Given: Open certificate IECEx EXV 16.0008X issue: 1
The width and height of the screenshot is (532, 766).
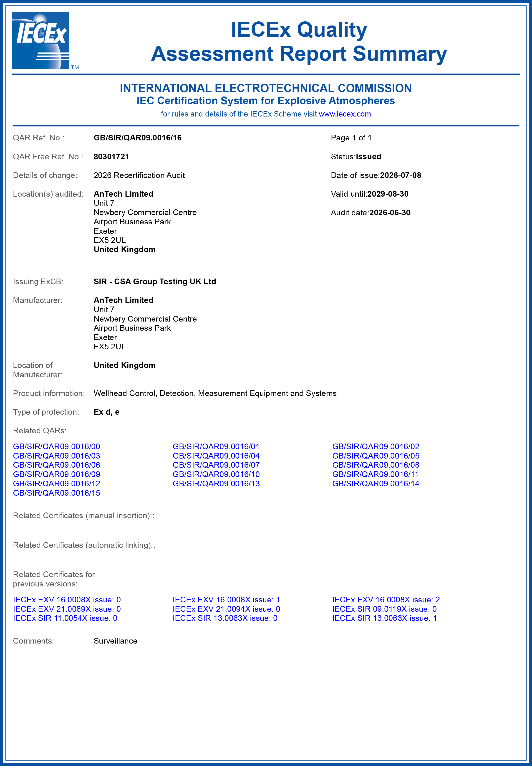Looking at the screenshot, I should [226, 600].
